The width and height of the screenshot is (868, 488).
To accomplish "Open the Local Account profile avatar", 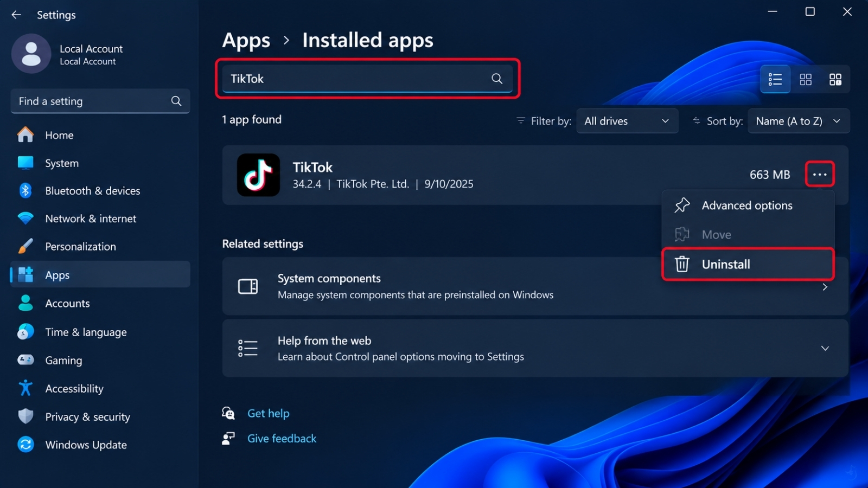I will tap(31, 54).
